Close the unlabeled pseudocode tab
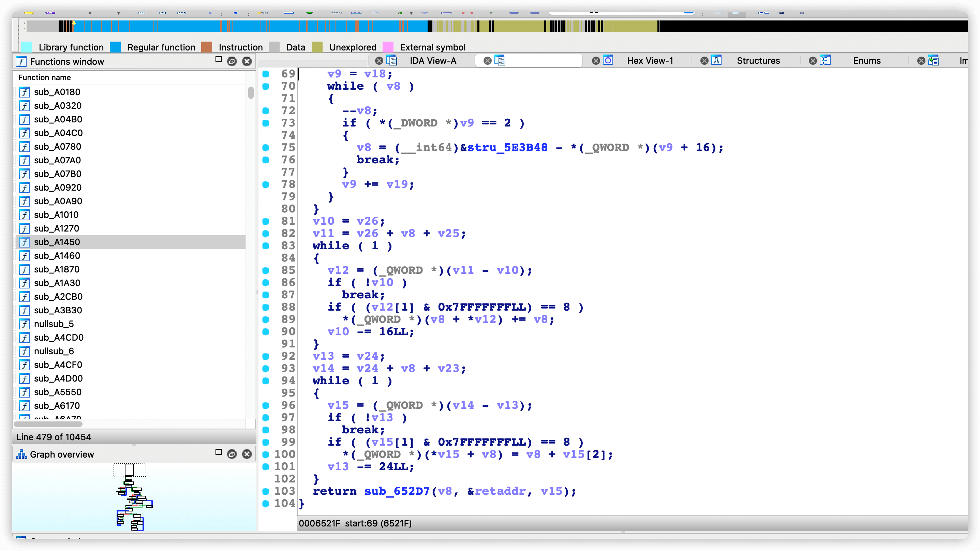Screen dimensions: 980x551 tap(487, 60)
